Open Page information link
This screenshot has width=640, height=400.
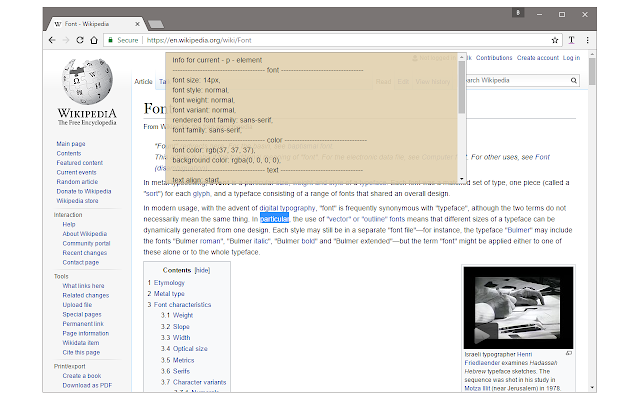click(x=86, y=333)
